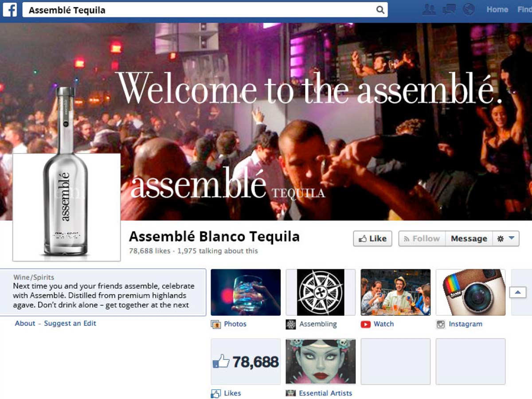Toggle Follow for the page
The image size is (532, 399).
coord(422,239)
